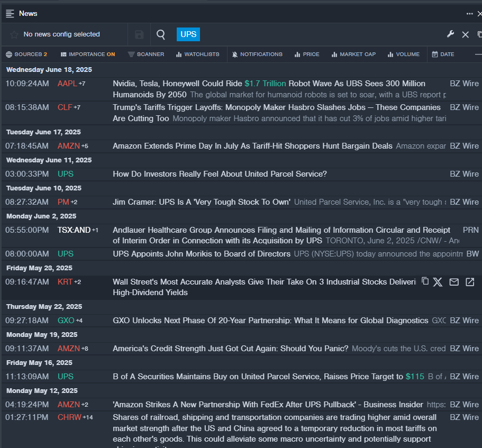Click Friday May 16, 2025 date header
This screenshot has height=448, width=482.
tap(39, 363)
